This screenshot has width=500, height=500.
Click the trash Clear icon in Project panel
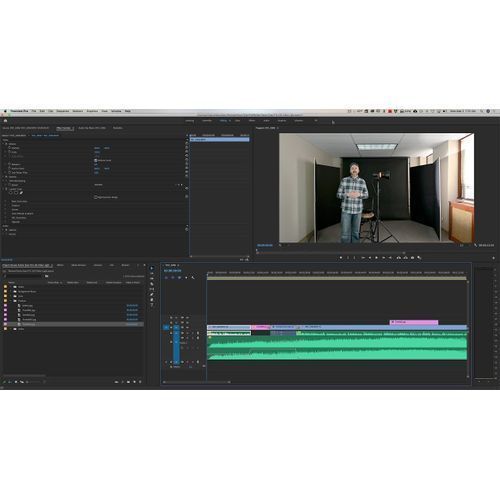coord(140,382)
